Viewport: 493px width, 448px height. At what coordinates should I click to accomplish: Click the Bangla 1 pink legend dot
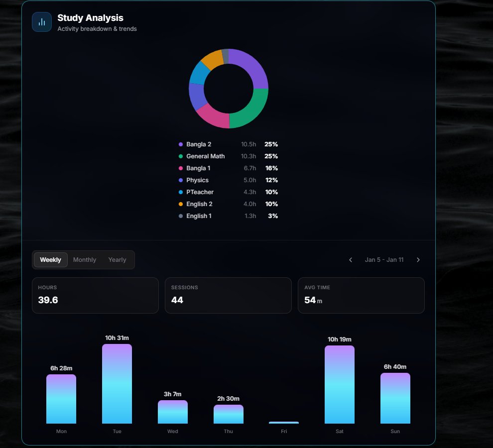181,168
